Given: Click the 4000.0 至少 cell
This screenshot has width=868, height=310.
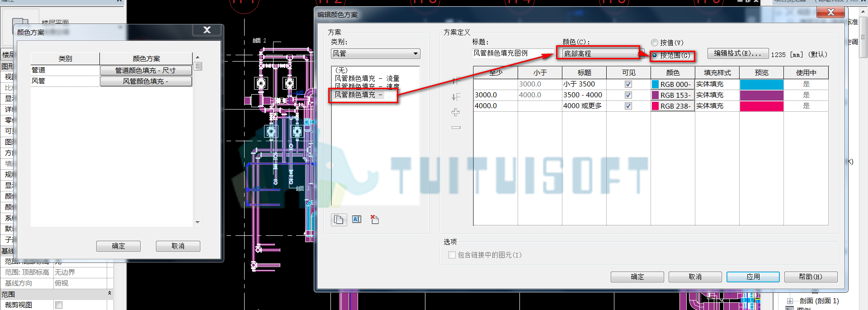Looking at the screenshot, I should [495, 106].
